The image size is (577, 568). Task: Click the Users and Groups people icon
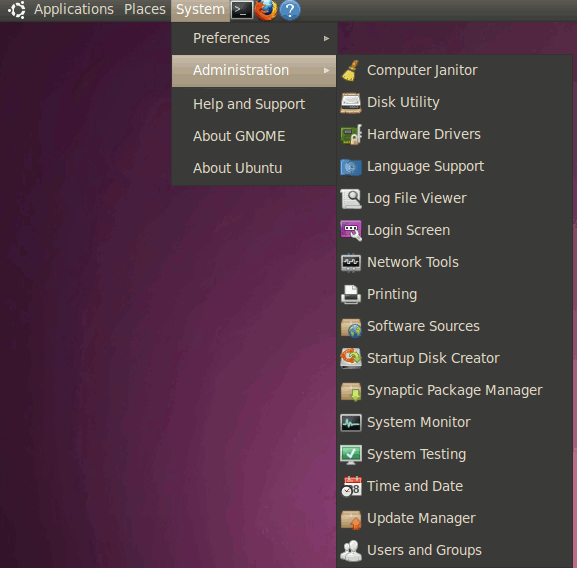tap(351, 551)
